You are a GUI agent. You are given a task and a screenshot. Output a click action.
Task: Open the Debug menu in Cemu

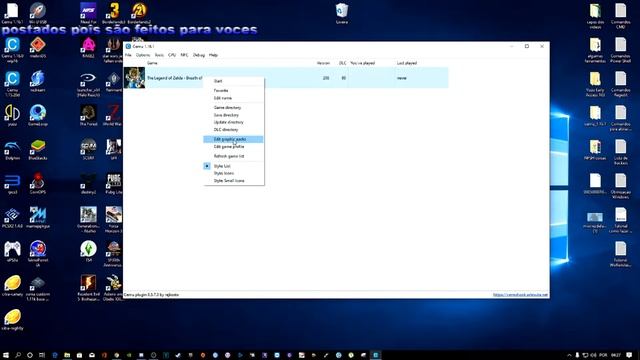(x=199, y=55)
